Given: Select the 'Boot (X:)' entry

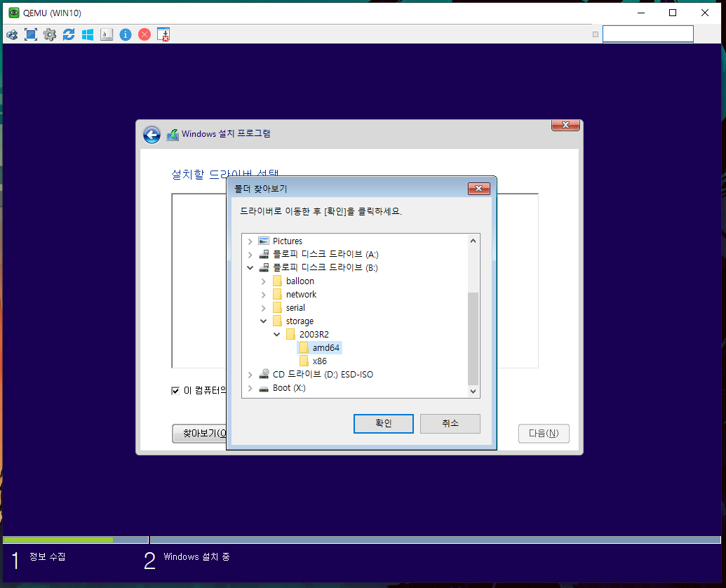Looking at the screenshot, I should (289, 388).
